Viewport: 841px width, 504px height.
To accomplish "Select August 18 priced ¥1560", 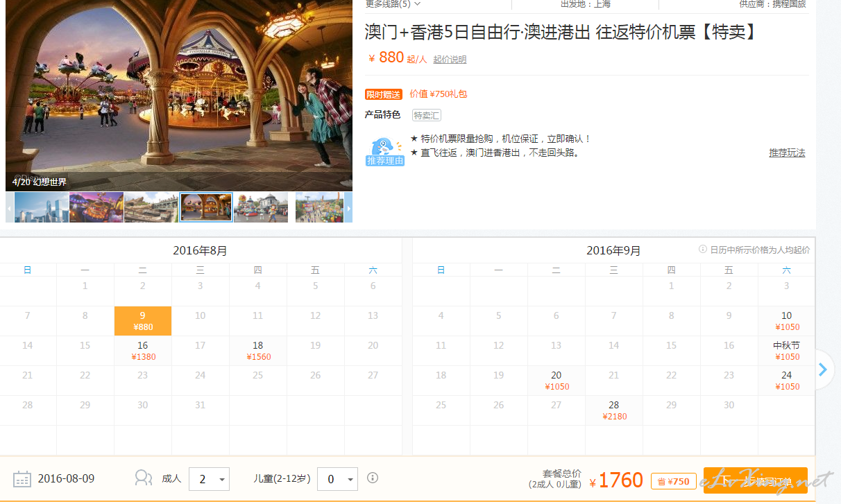I will pyautogui.click(x=257, y=351).
